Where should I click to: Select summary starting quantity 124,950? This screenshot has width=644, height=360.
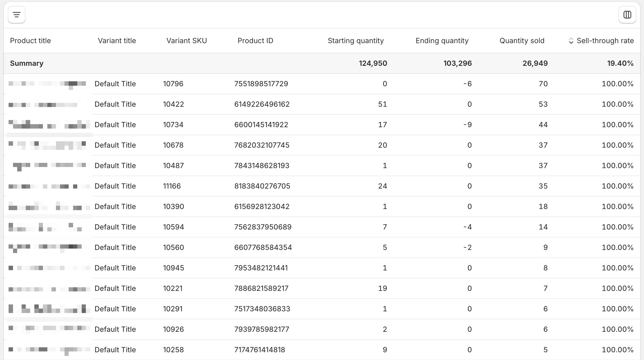[373, 63]
